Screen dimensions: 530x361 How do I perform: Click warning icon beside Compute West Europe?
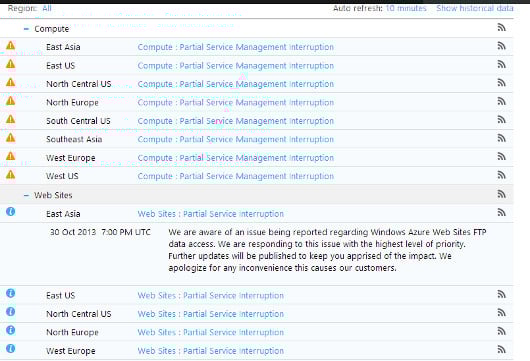[10, 156]
